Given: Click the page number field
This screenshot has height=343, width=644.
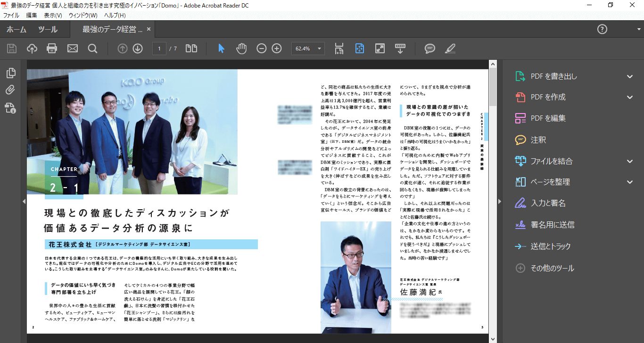Looking at the screenshot, I should [x=159, y=49].
